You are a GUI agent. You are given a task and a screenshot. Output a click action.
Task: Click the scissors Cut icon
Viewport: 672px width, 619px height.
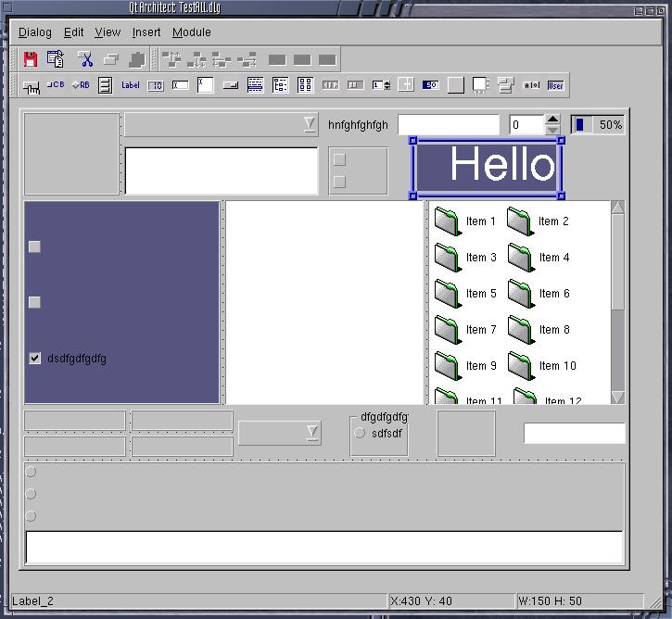pyautogui.click(x=86, y=59)
